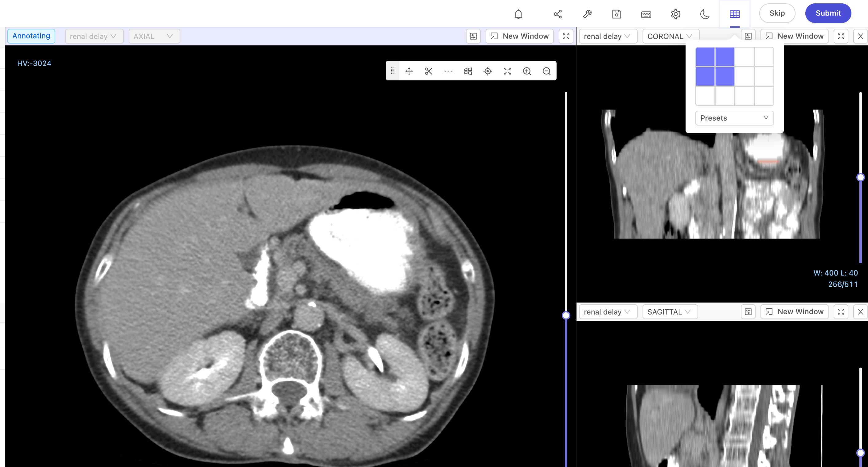
Task: Click the scissors/cut tool icon
Action: pyautogui.click(x=429, y=71)
